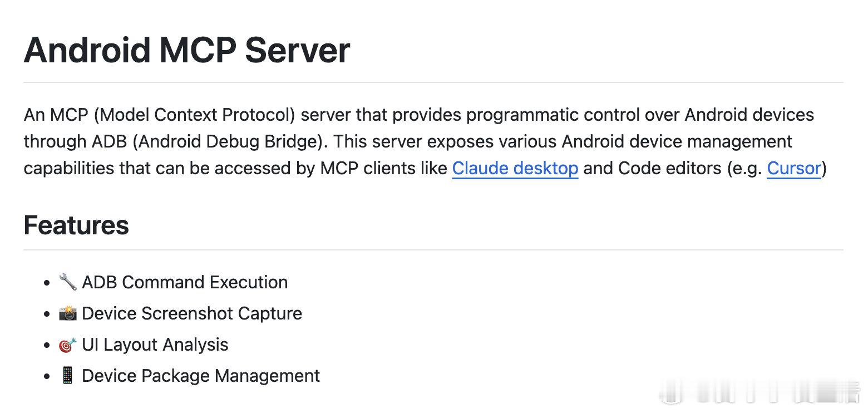Select the ADB Command Execution item
The height and width of the screenshot is (413, 868).
185,282
